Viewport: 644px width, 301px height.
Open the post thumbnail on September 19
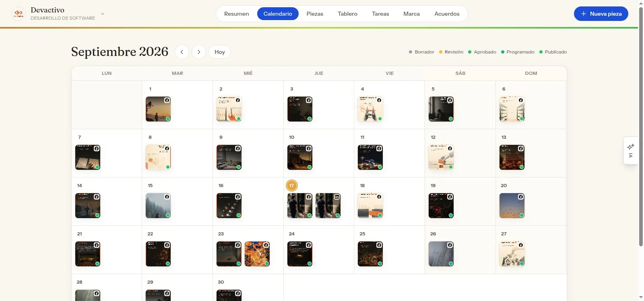(441, 206)
